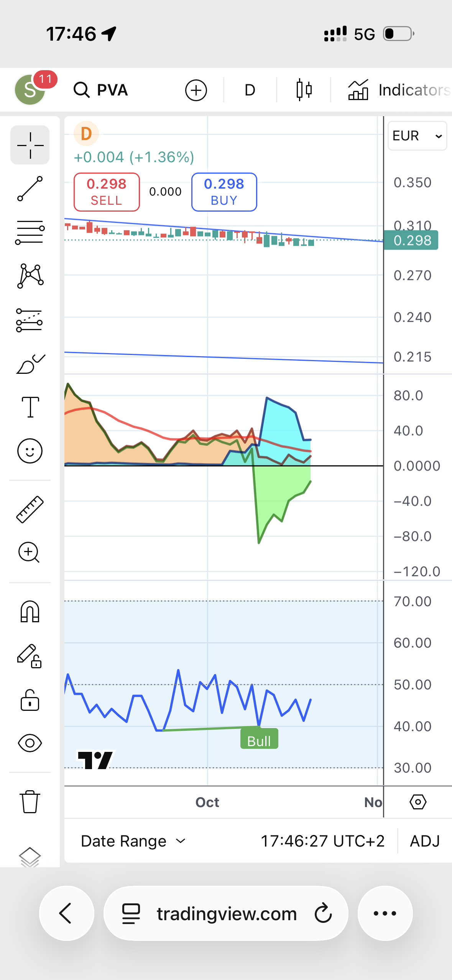Click the 0.298 SELL button
Image resolution: width=452 pixels, height=980 pixels.
pyautogui.click(x=107, y=192)
